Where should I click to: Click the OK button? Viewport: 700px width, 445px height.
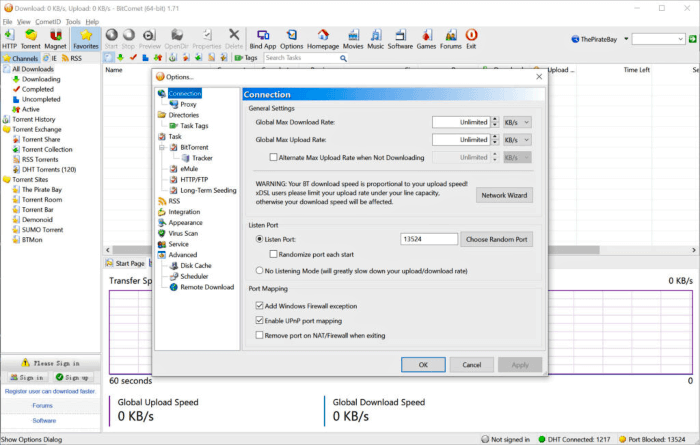[x=423, y=365]
